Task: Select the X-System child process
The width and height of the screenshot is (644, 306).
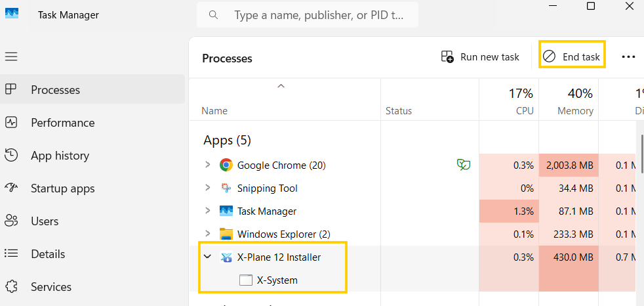Action: (277, 280)
